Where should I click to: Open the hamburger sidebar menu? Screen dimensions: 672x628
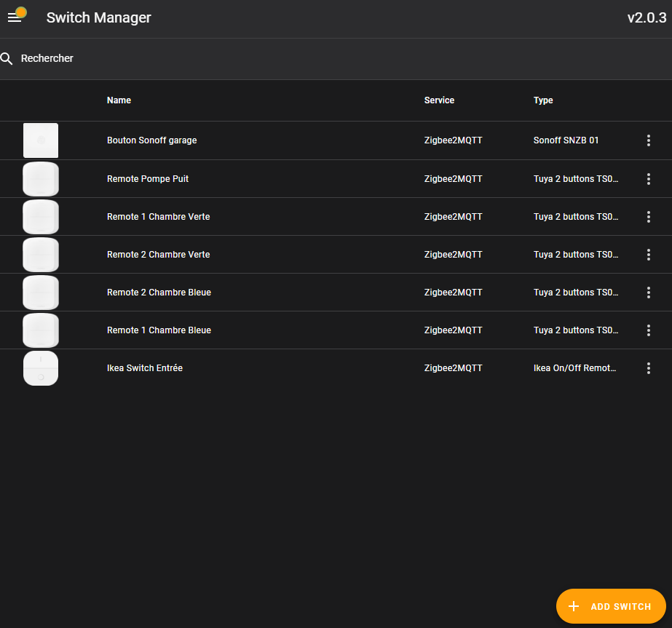tap(15, 18)
